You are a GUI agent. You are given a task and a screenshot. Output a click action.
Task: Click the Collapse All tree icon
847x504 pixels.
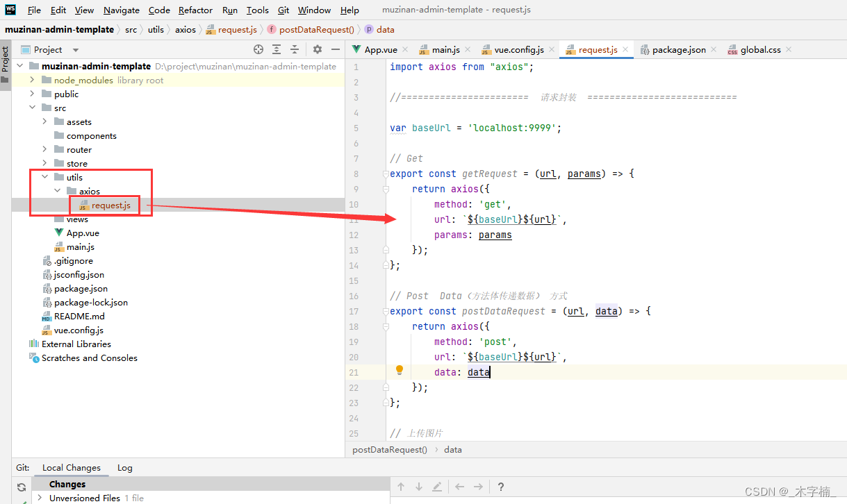pyautogui.click(x=295, y=49)
